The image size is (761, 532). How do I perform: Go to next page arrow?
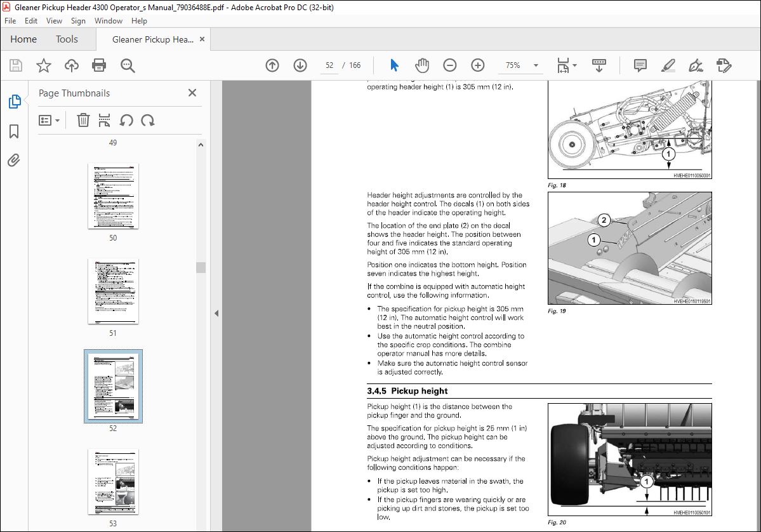[300, 65]
